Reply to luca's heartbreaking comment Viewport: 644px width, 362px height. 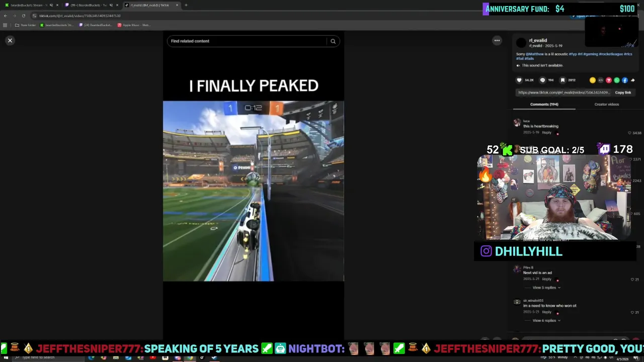546,132
